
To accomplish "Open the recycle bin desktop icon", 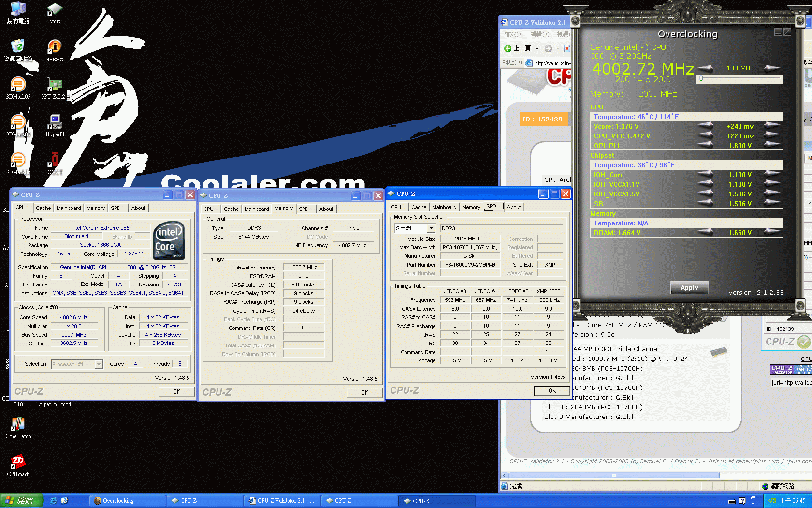I will click(18, 50).
